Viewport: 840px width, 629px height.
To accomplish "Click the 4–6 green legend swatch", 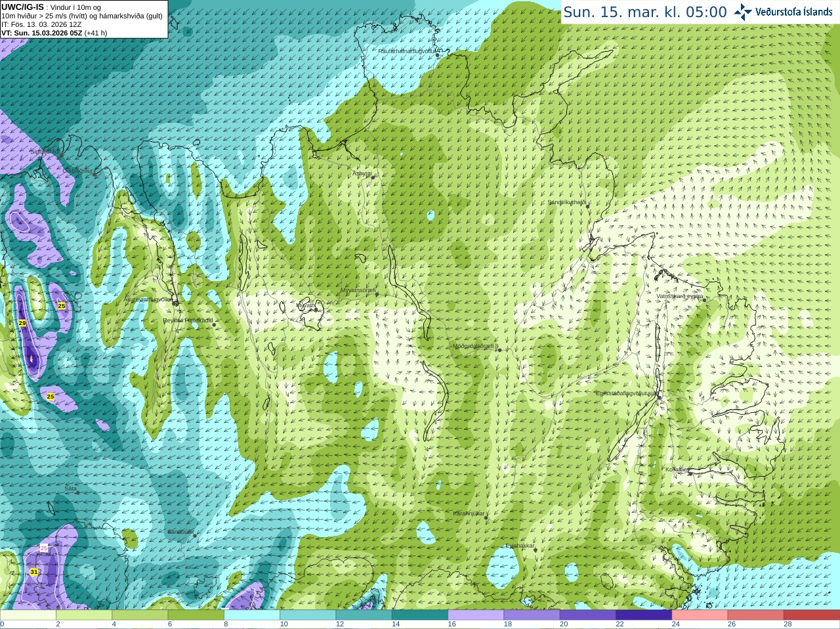I will click(x=140, y=615).
